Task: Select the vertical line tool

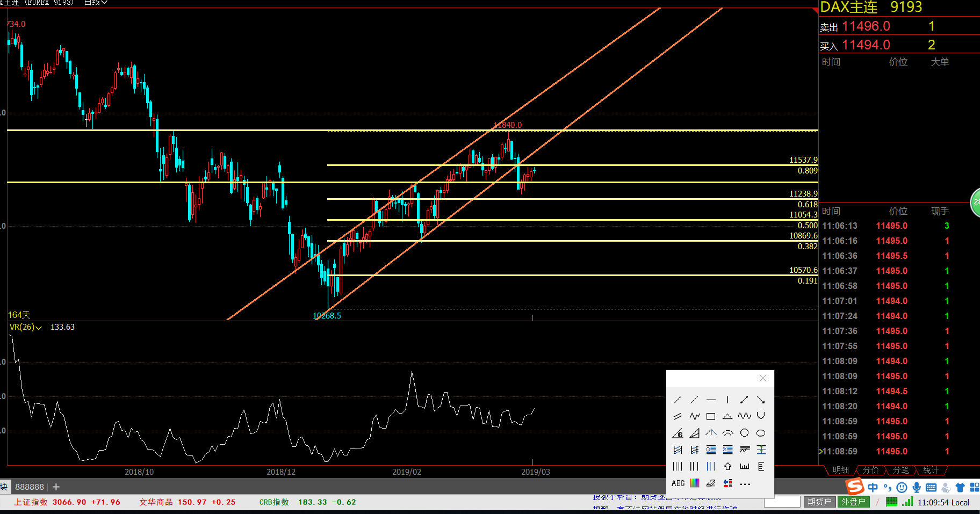Action: coord(727,400)
